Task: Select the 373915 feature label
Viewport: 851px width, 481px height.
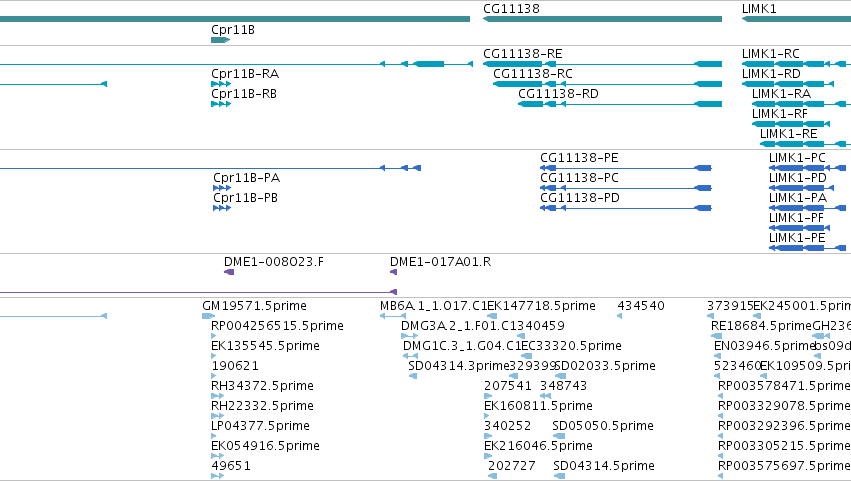Action: pos(730,306)
